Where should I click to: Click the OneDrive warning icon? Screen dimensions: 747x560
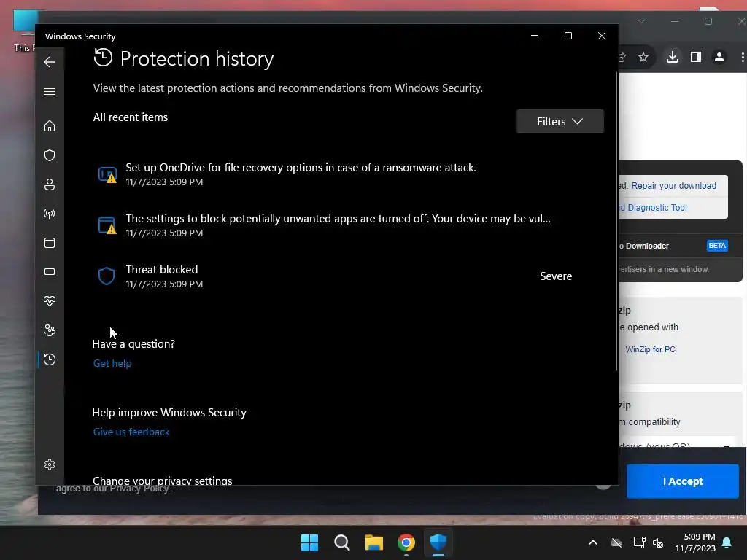(x=107, y=175)
